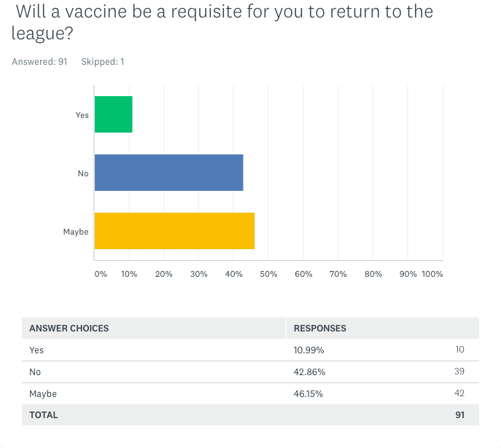The width and height of the screenshot is (501, 448).
Task: Click the RESPONSES column header
Action: pos(320,328)
